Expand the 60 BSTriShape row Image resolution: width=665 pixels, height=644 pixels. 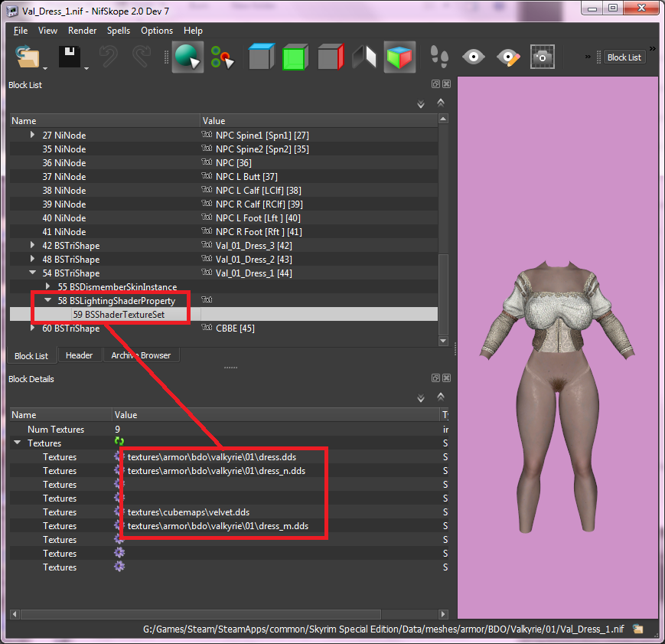(x=33, y=328)
